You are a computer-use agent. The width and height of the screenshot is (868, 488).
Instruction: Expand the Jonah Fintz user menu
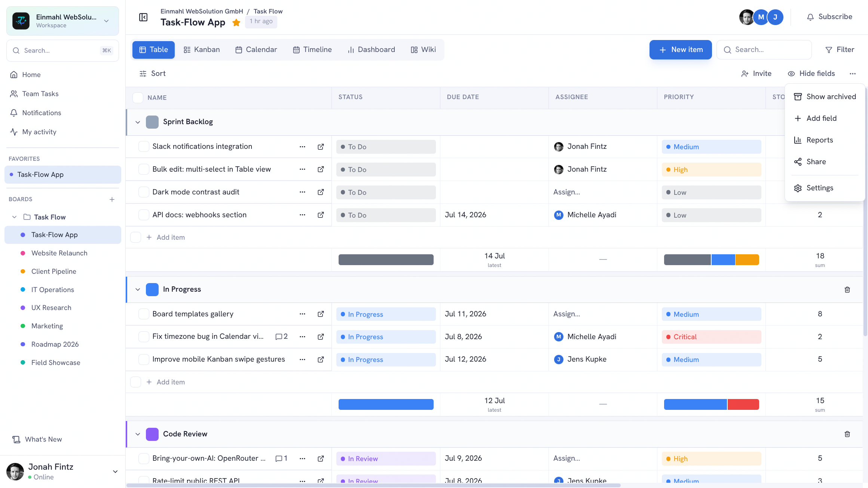[115, 472]
